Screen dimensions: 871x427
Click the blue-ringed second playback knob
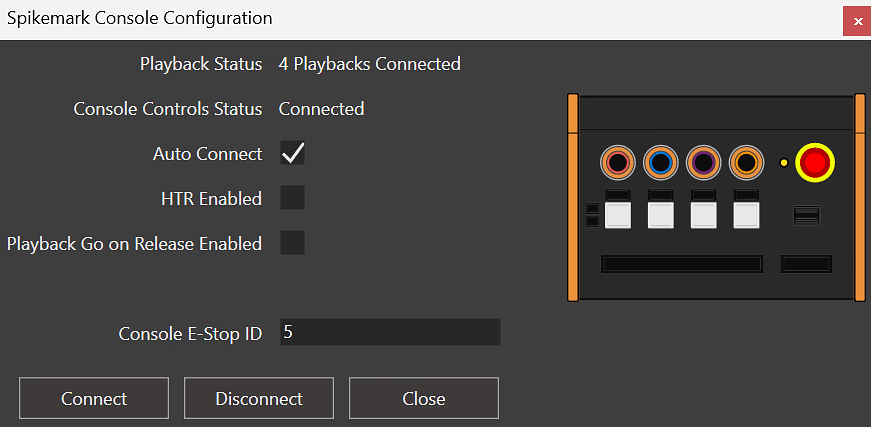click(x=660, y=163)
